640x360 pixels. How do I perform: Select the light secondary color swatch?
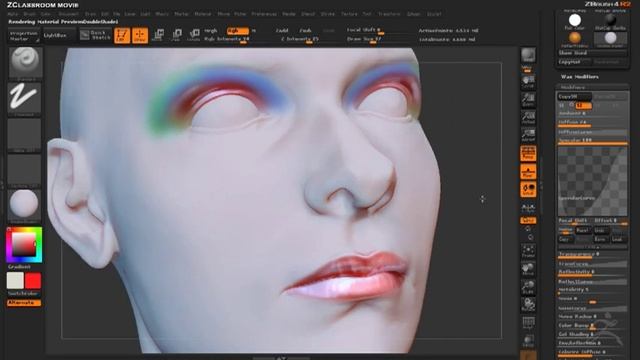click(x=15, y=281)
